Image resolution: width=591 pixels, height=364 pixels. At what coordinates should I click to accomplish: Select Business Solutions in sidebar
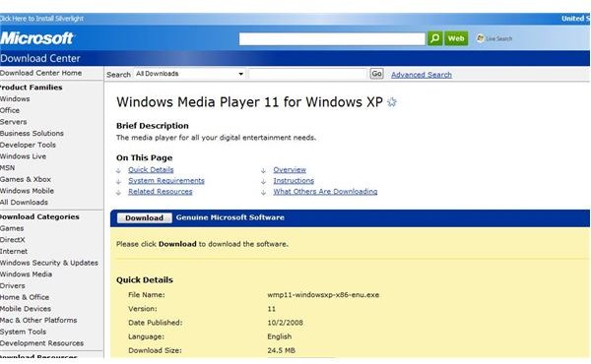[x=32, y=133]
